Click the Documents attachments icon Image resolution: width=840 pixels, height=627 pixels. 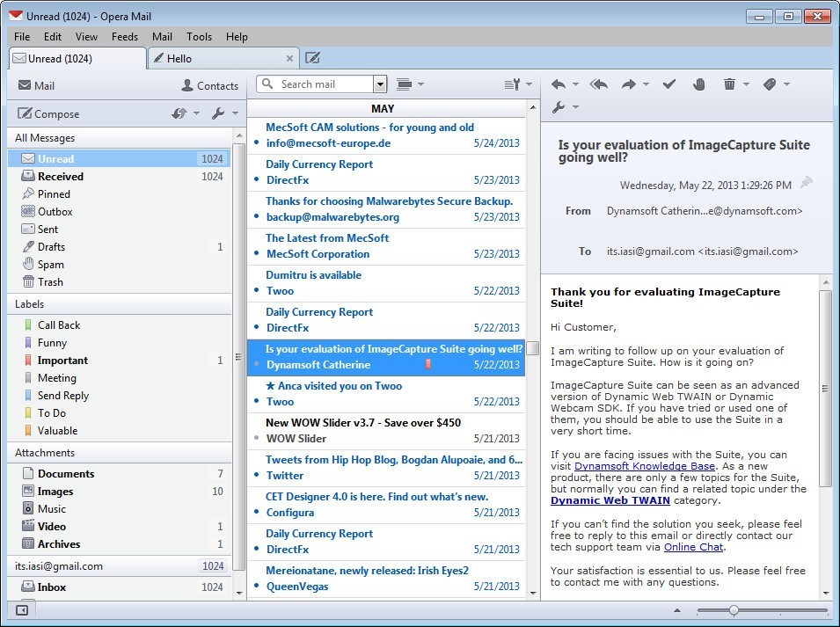(28, 473)
